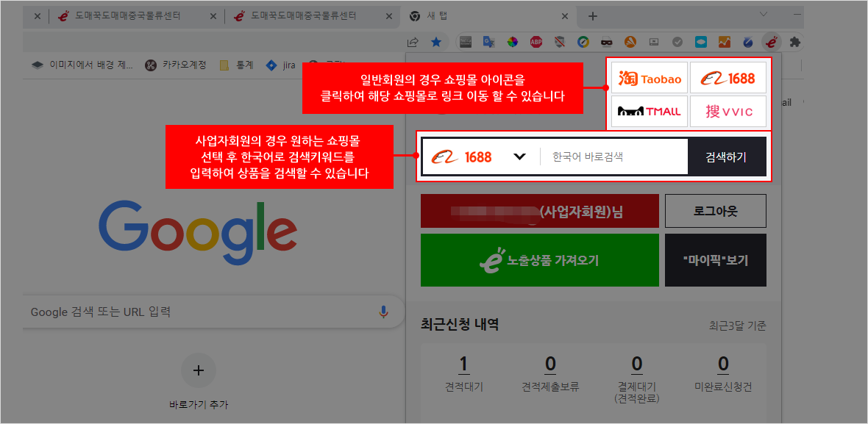
Task: Click the 검색하기 search button
Action: point(726,157)
